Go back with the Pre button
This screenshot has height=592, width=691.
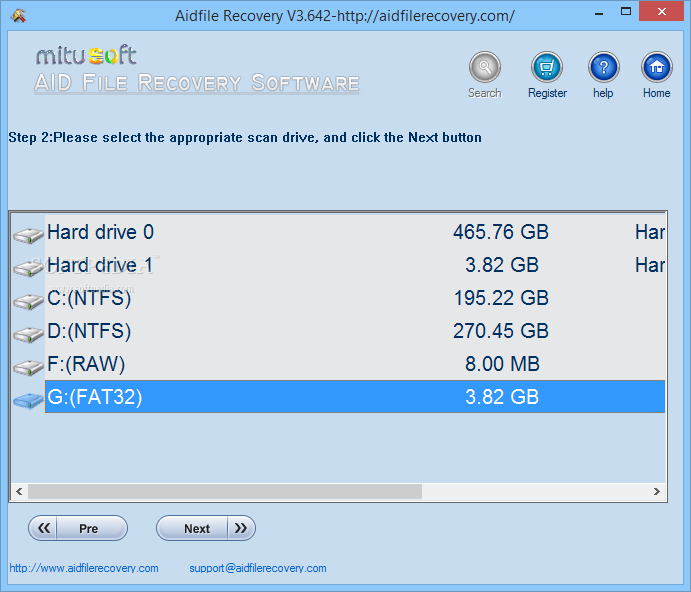pyautogui.click(x=78, y=528)
